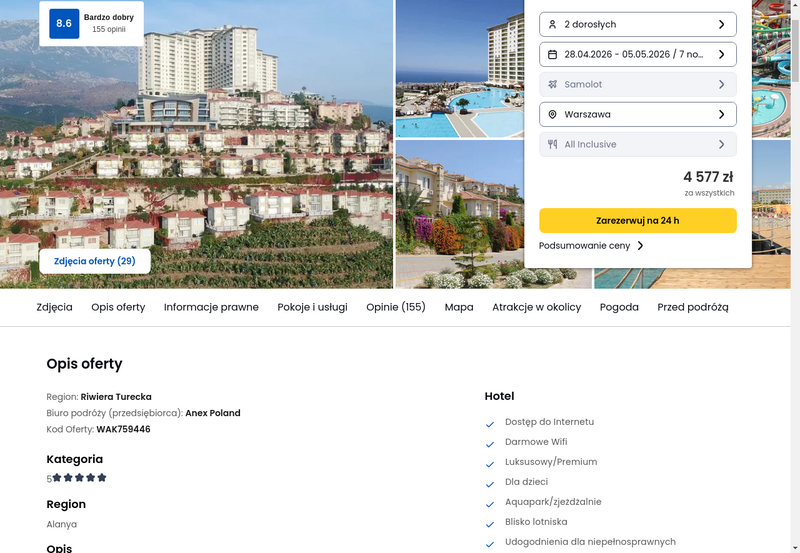Viewport: 800px width, 553px height.
Task: Click the page vertical scrollbar
Action: coord(795,276)
